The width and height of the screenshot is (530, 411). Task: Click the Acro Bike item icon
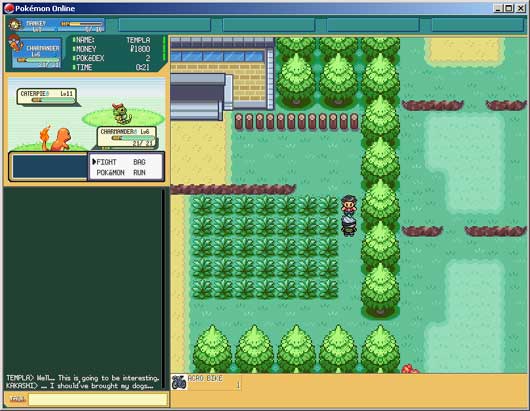pos(178,382)
